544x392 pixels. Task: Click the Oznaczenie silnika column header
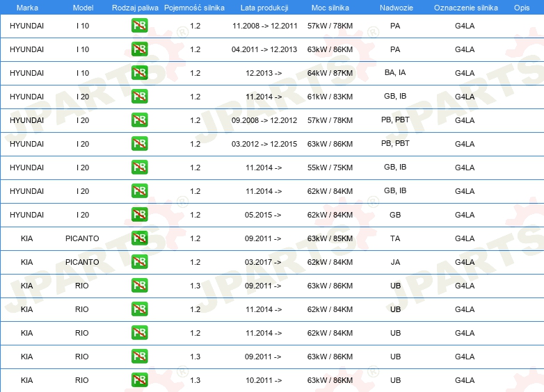click(x=465, y=8)
